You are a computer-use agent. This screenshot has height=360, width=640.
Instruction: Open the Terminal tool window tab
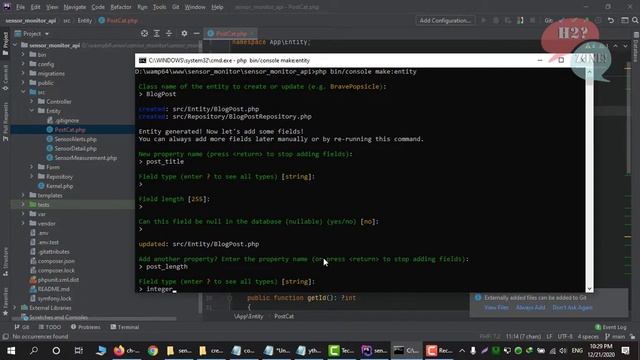point(125,327)
